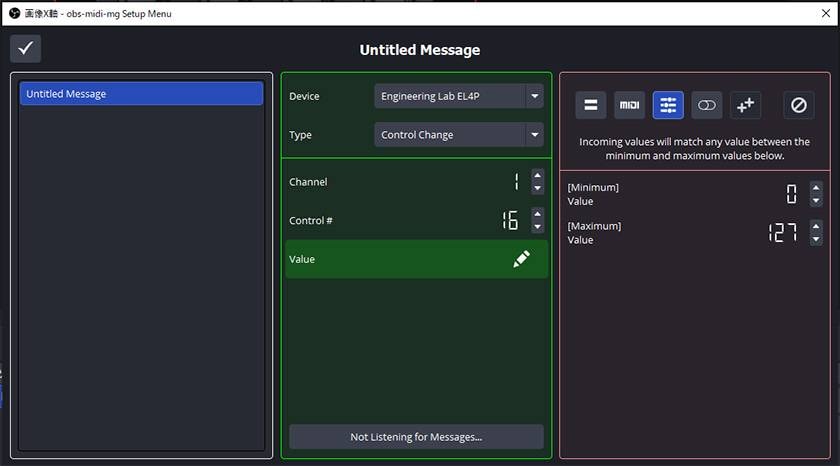Increase the Channel number
The image size is (840, 466).
[x=537, y=175]
